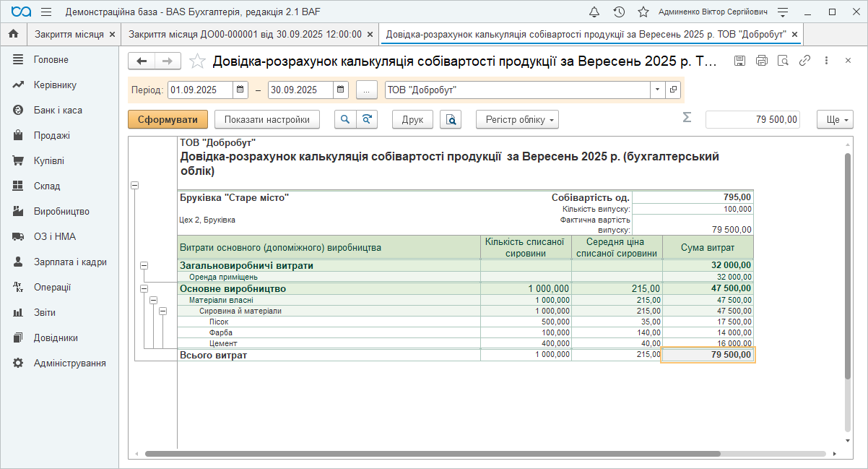Open the Регістр обліку dropdown
Screen dimensions: 868x469
click(x=517, y=120)
